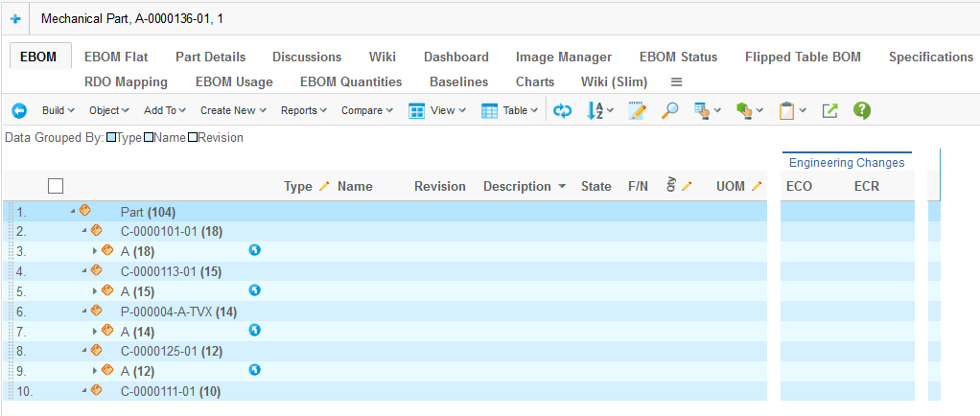
Task: Click the magnifying glass search icon
Action: pos(670,111)
